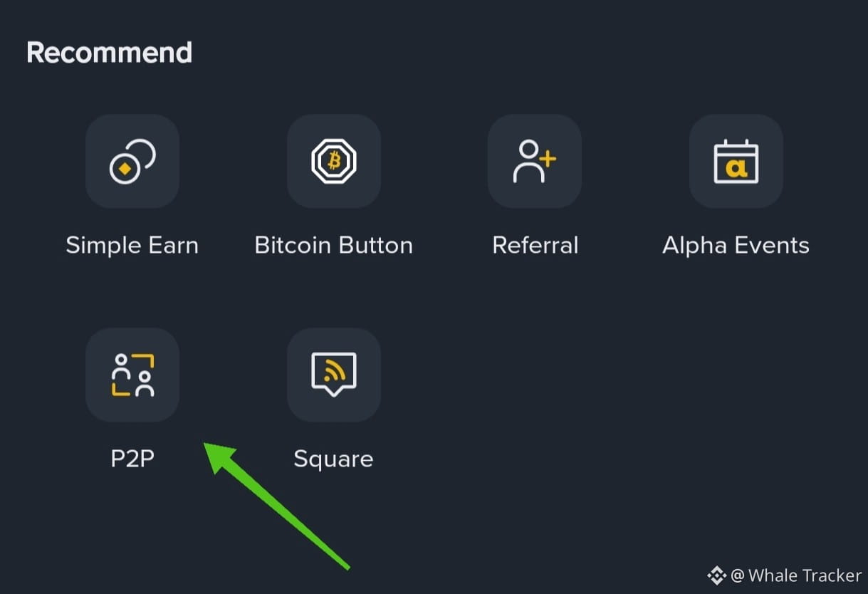Screen dimensions: 868x594
Task: Click the Binance logo beside Whale Tracker
Action: point(716,575)
